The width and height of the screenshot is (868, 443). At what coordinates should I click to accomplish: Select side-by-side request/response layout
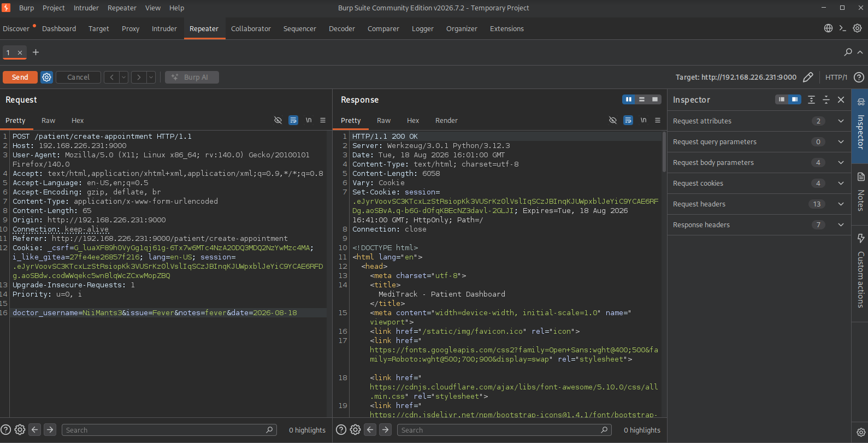[x=629, y=99]
